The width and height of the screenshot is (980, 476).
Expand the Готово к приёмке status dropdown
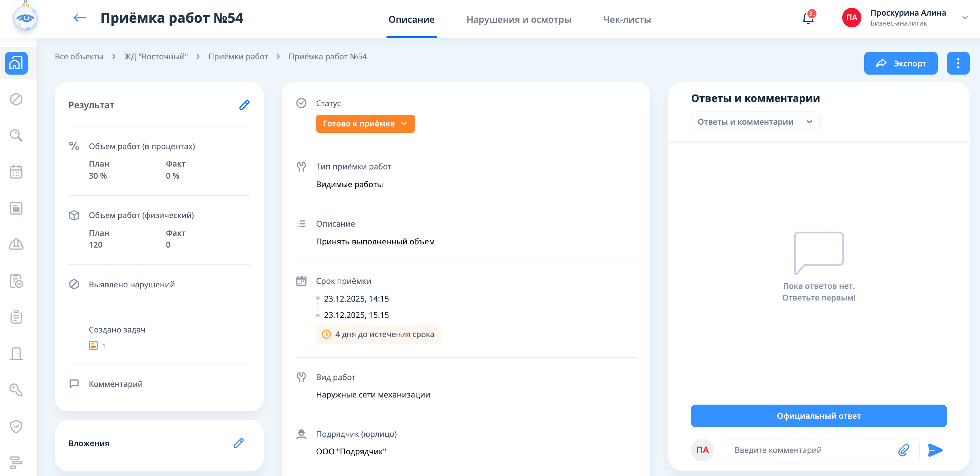365,124
